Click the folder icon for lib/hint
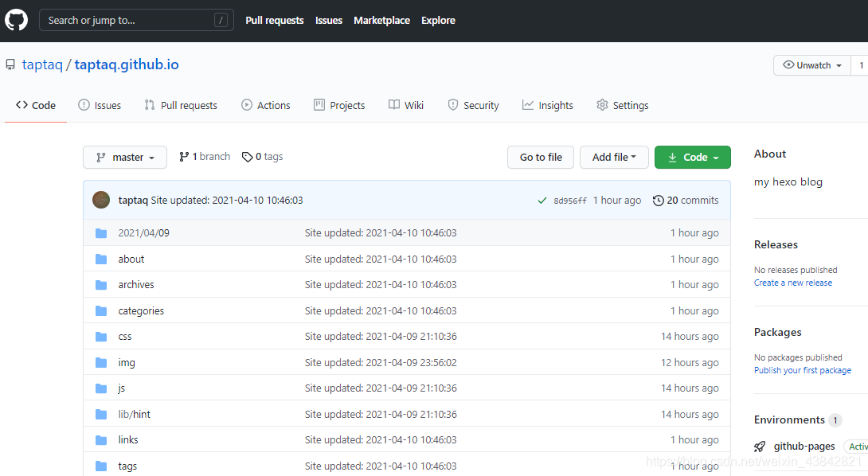The image size is (868, 476). coord(101,414)
